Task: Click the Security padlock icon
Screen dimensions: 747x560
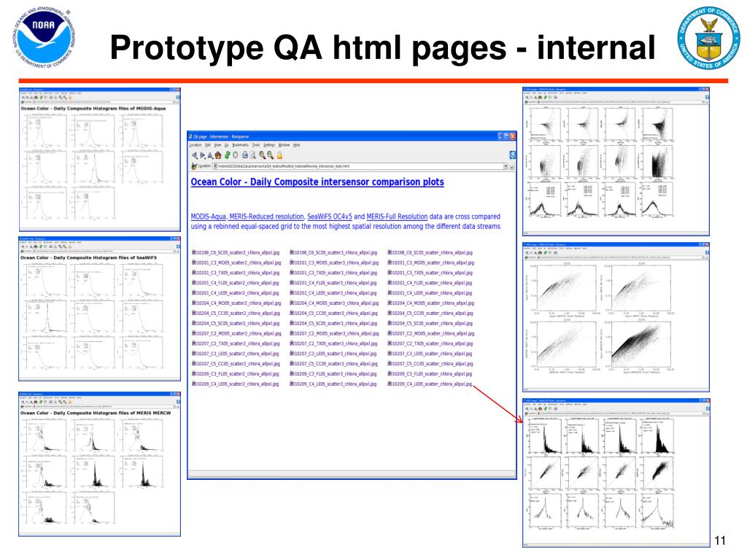Action: pos(279,155)
